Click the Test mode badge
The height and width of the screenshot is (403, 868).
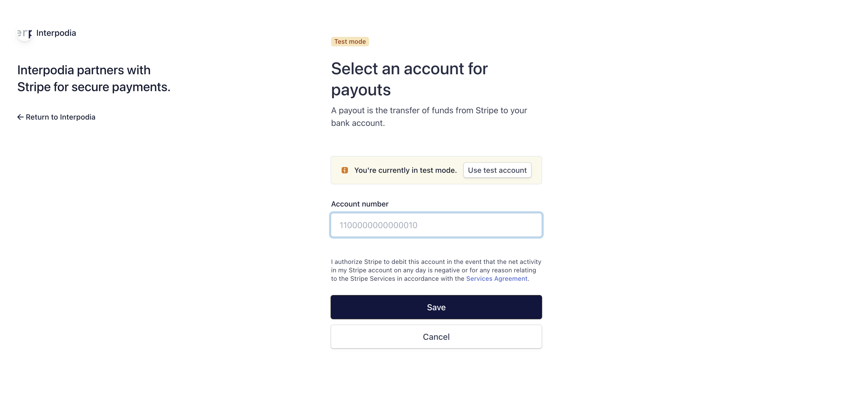point(350,41)
